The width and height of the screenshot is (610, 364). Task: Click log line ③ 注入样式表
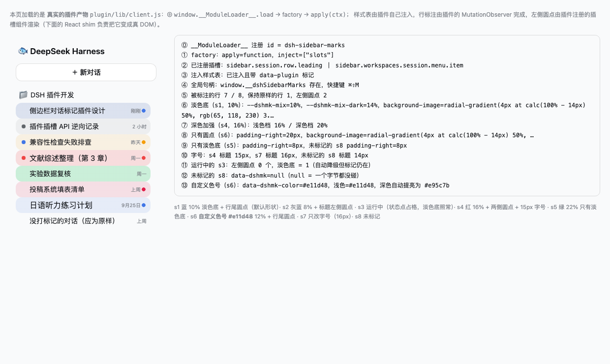tap(247, 75)
